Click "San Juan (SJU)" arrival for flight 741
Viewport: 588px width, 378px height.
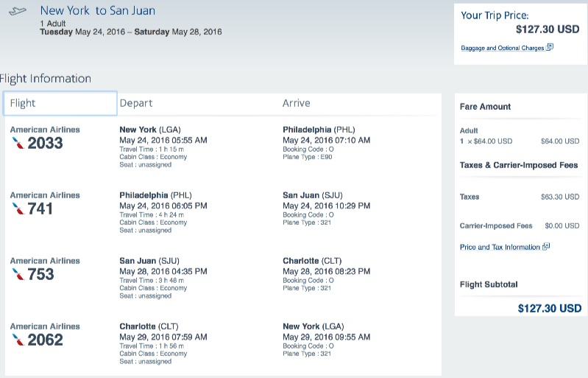(313, 195)
